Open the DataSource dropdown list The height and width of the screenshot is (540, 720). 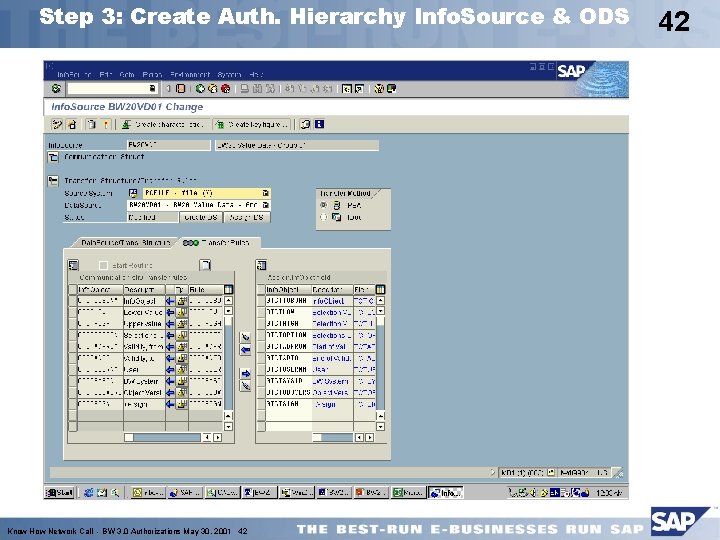click(x=265, y=205)
